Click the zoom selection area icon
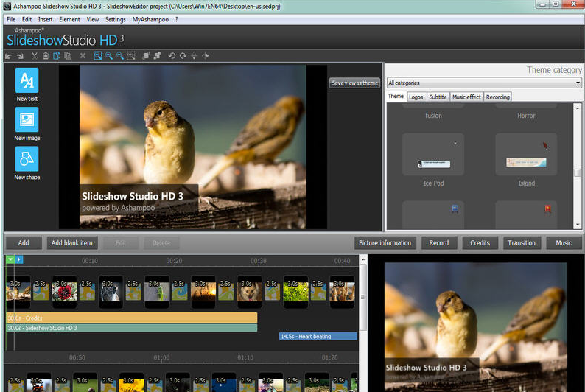 click(x=131, y=56)
